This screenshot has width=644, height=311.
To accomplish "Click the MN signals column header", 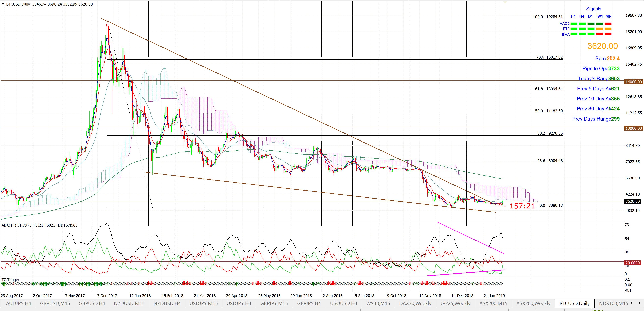I will pyautogui.click(x=608, y=16).
